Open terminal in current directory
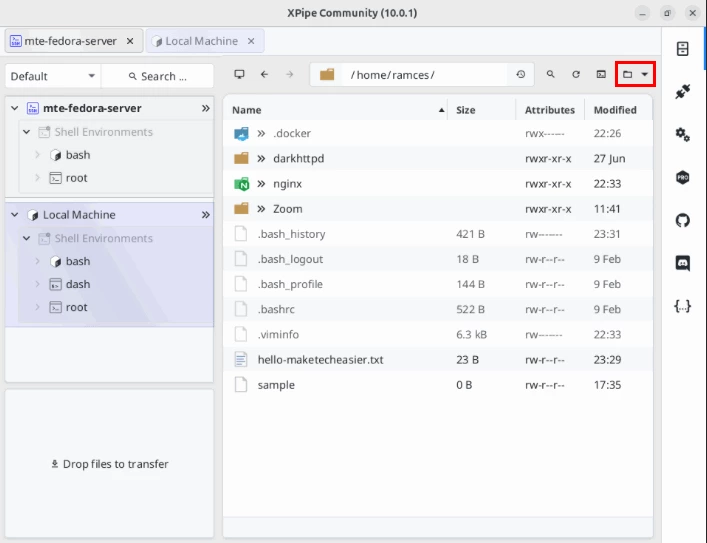The height and width of the screenshot is (543, 707). pos(601,74)
